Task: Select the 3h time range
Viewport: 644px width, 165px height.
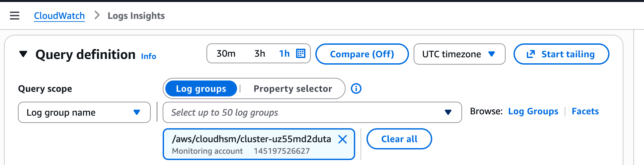Action: (260, 54)
